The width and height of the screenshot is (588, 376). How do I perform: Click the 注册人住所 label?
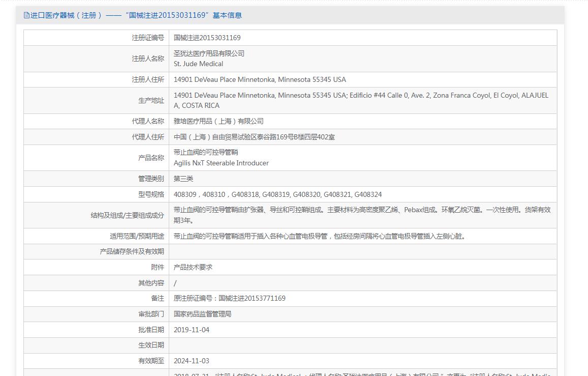coord(148,79)
